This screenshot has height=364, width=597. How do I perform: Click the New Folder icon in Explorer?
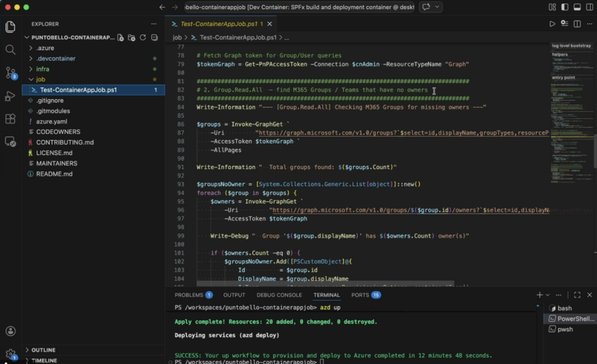coord(132,37)
